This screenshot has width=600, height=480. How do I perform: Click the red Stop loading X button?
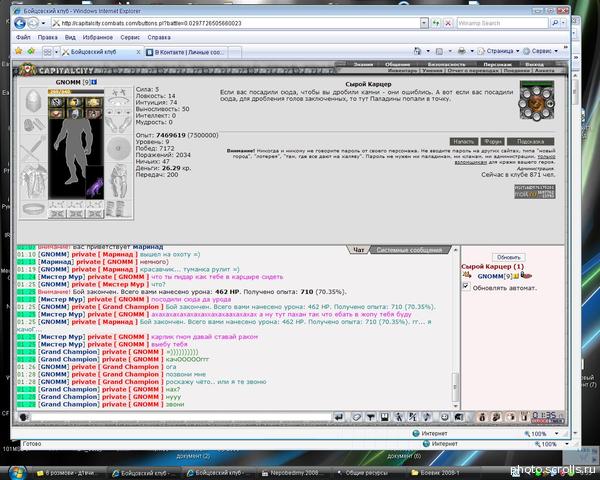pyautogui.click(x=448, y=23)
